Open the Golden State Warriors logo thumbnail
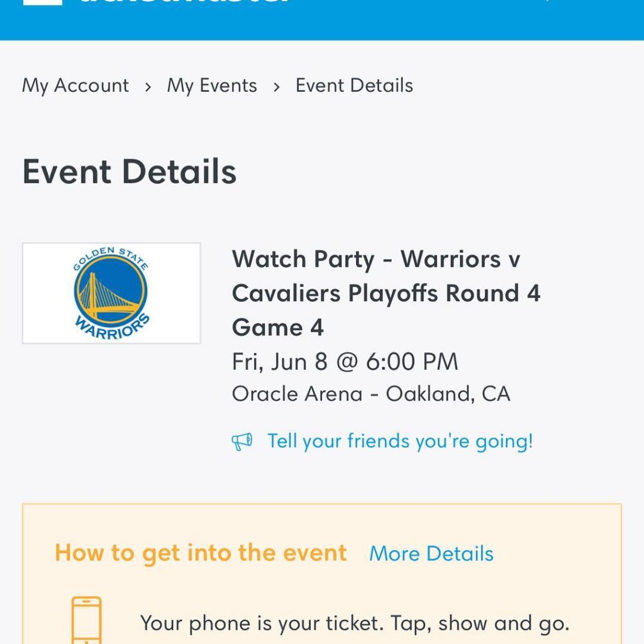This screenshot has height=644, width=644. click(x=111, y=293)
